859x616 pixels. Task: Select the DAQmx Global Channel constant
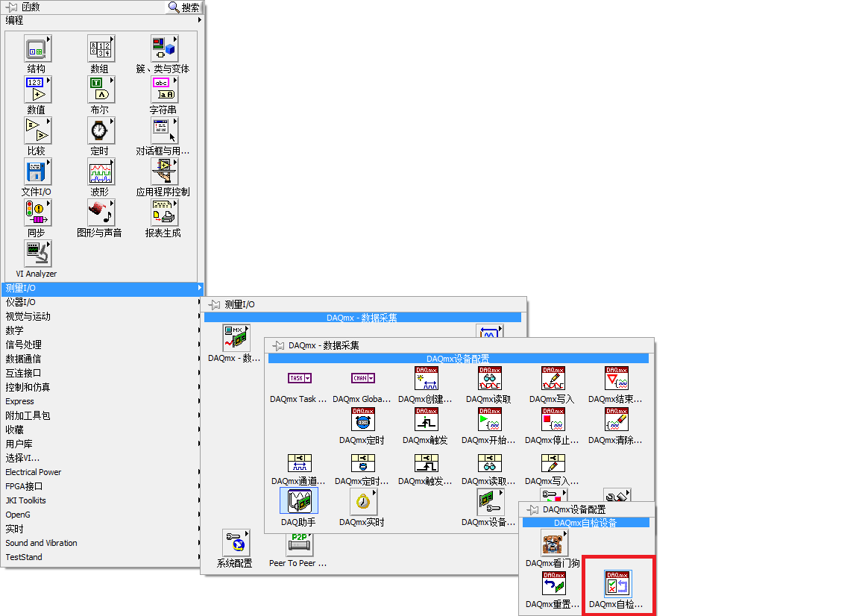click(362, 378)
